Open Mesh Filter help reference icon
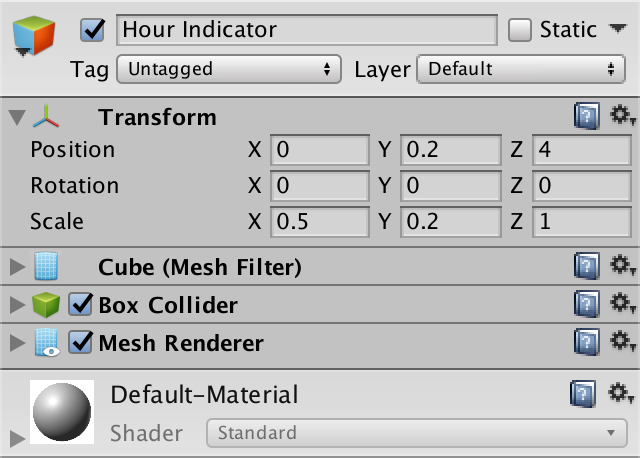This screenshot has width=640, height=458. point(587,266)
